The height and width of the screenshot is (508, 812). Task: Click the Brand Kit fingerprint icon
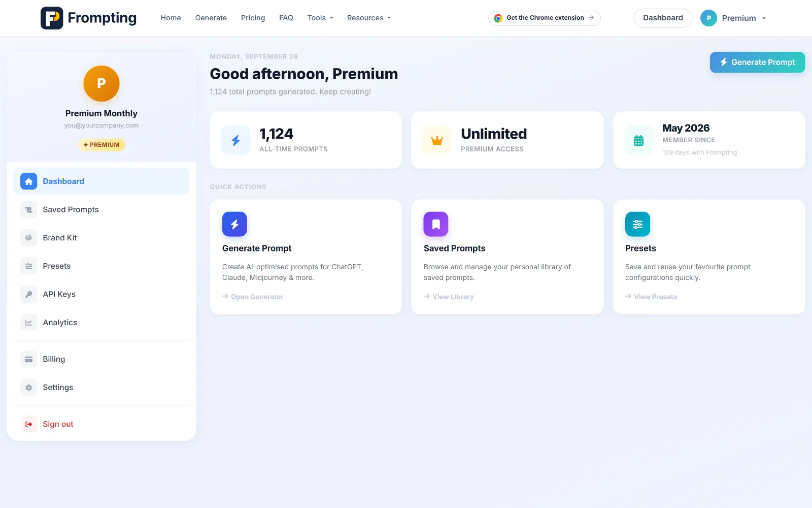coord(29,238)
